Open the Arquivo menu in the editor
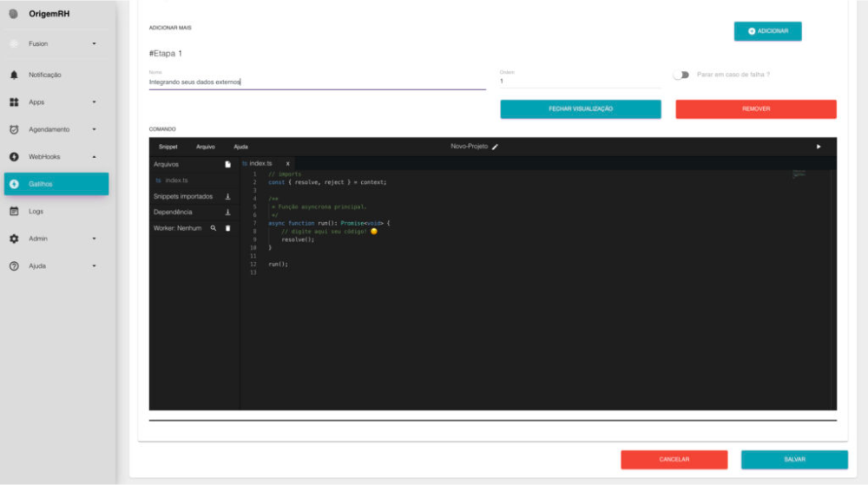Viewport: 868px width, 485px height. (x=205, y=147)
